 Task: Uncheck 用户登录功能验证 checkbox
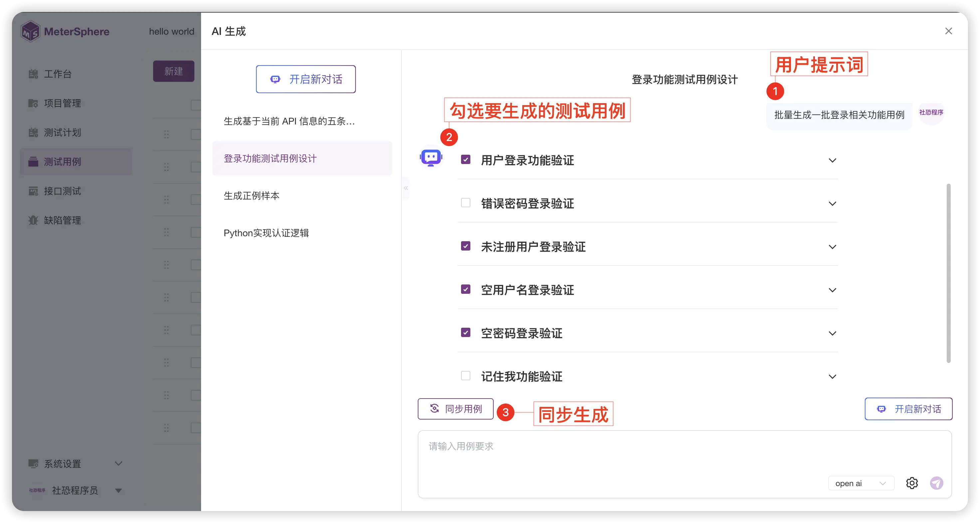[x=466, y=160]
